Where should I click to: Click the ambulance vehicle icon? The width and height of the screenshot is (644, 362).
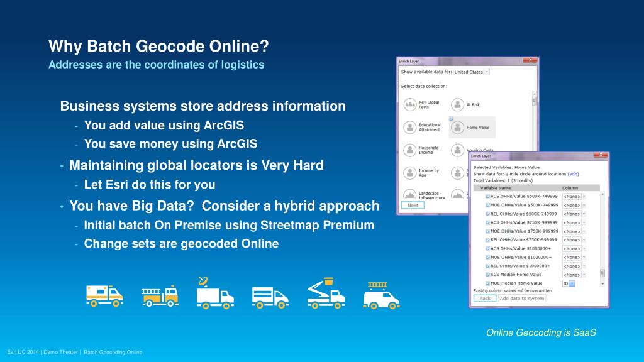(104, 294)
